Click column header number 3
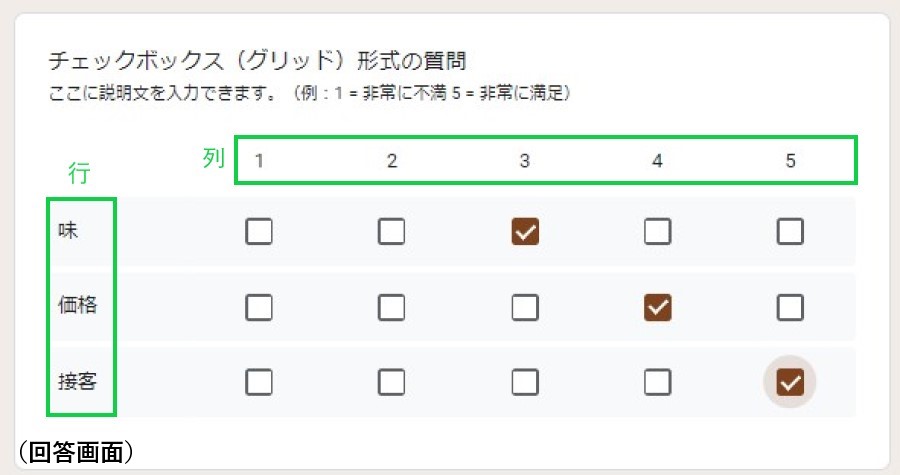The width and height of the screenshot is (900, 475). [525, 160]
